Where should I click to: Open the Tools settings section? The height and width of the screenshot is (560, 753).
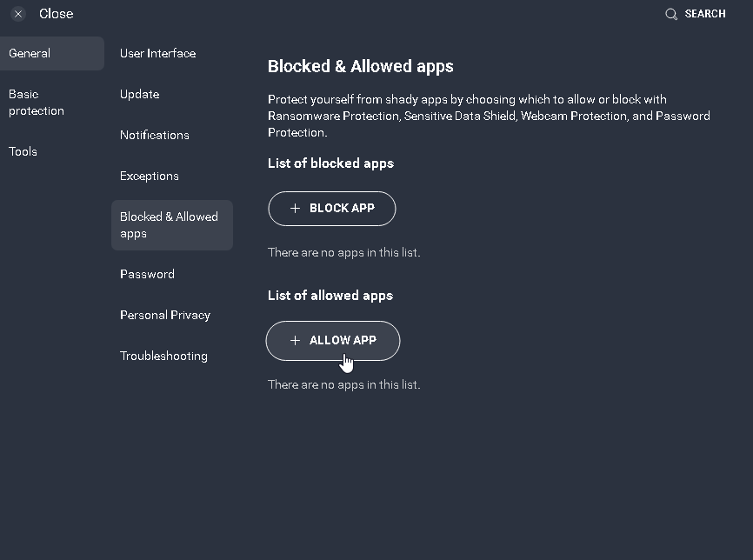23,151
